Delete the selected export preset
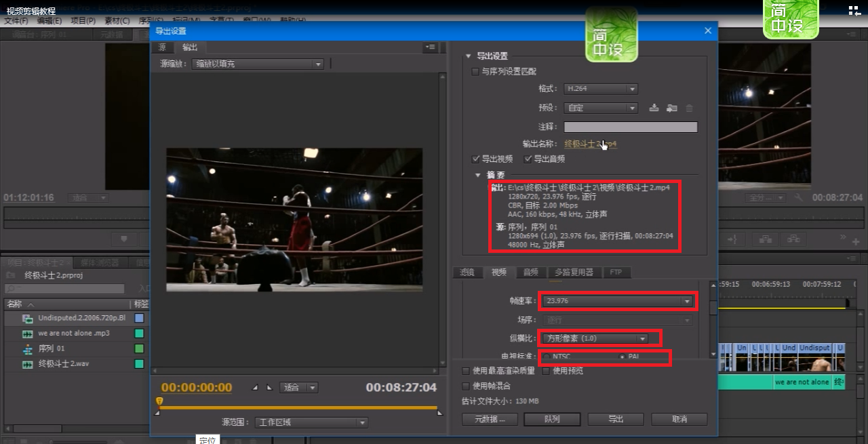 pyautogui.click(x=690, y=108)
